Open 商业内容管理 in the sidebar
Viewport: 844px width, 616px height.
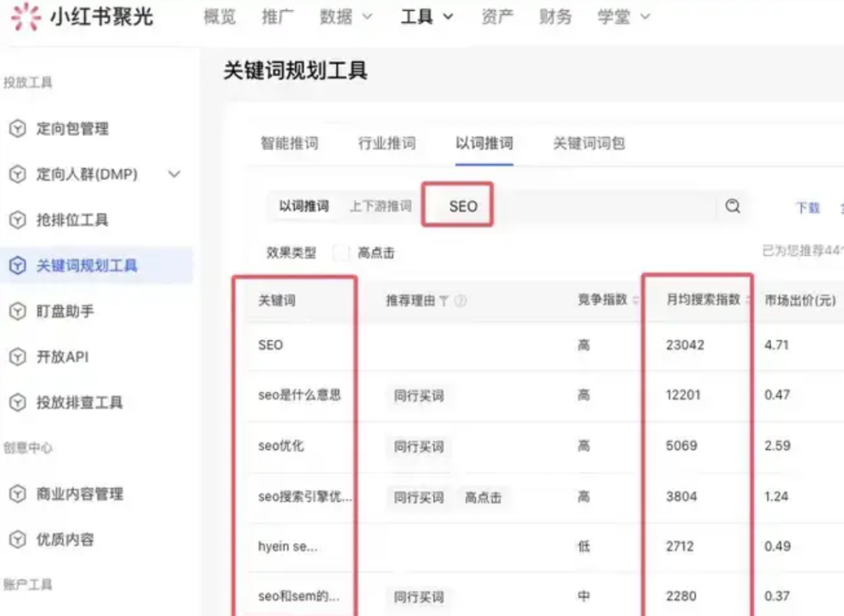pyautogui.click(x=80, y=494)
